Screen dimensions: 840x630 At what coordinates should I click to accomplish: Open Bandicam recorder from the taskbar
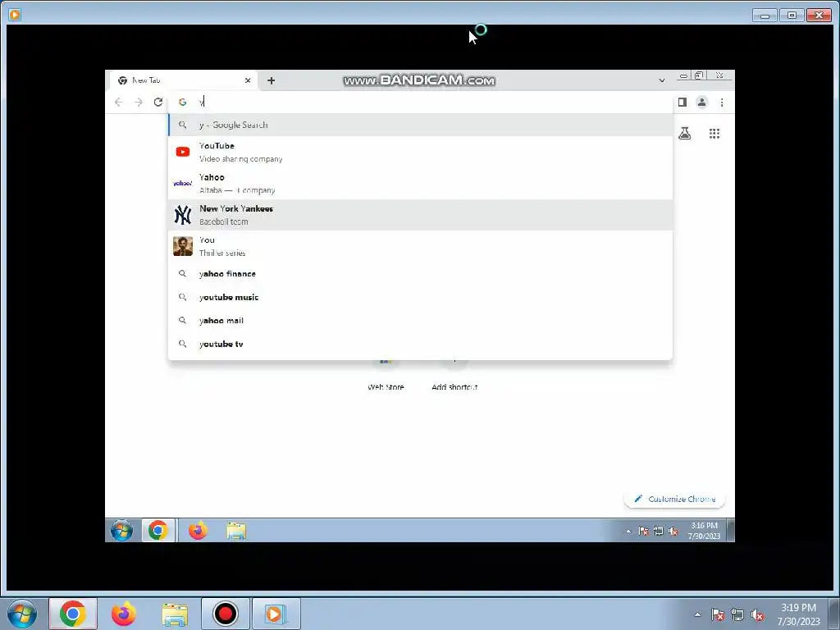[225, 614]
